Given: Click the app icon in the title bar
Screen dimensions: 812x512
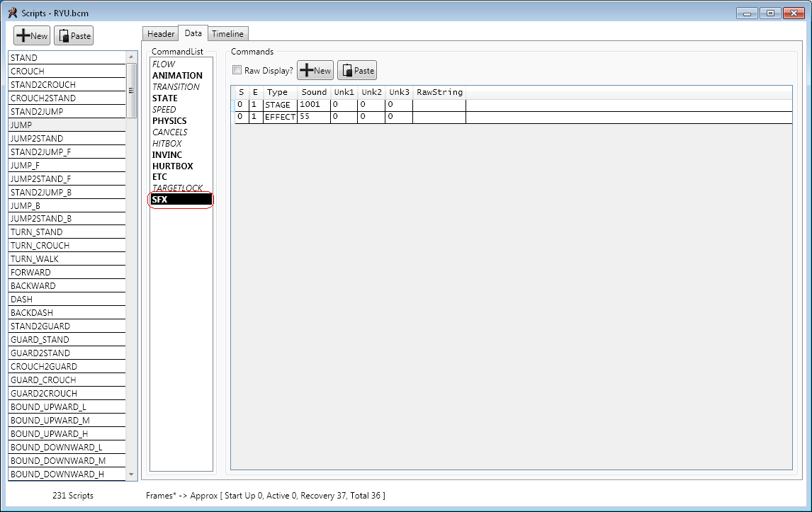Looking at the screenshot, I should 12,13.
